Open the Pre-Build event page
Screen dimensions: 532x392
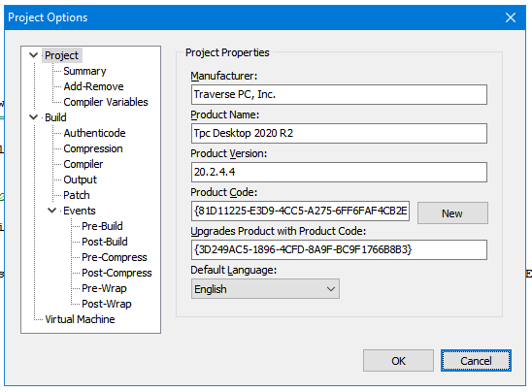(102, 226)
